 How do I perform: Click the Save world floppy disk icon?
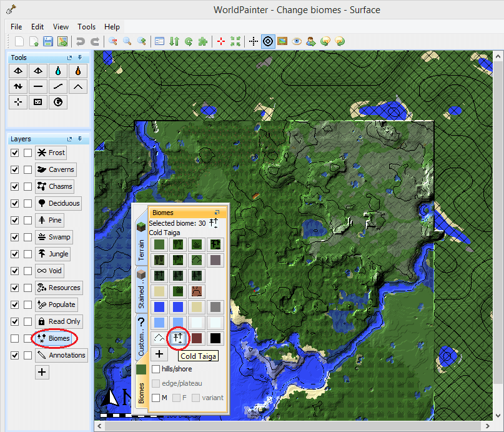(48, 41)
